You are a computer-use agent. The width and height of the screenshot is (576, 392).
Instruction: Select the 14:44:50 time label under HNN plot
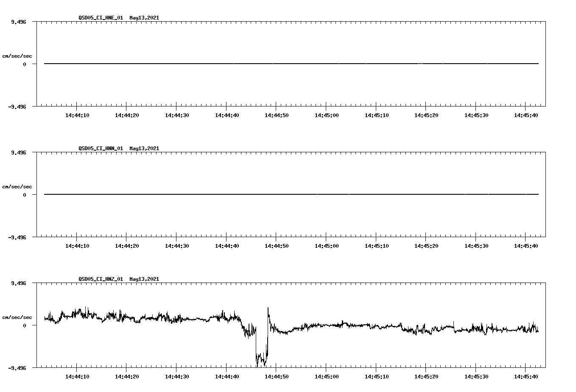[277, 246]
